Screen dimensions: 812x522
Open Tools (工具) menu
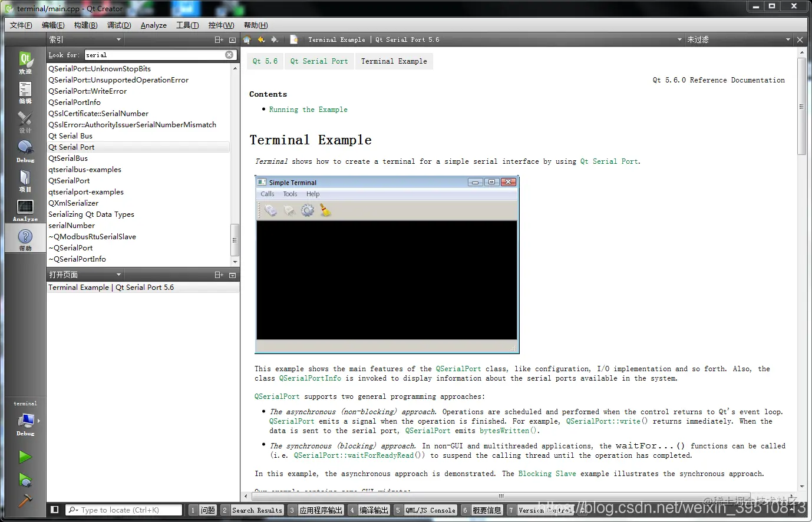187,25
